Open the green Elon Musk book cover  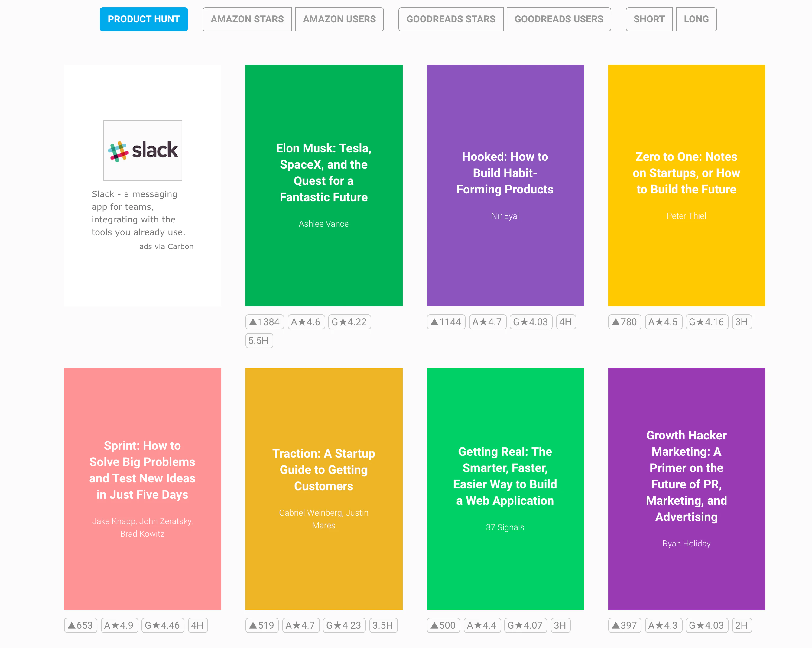click(x=323, y=185)
